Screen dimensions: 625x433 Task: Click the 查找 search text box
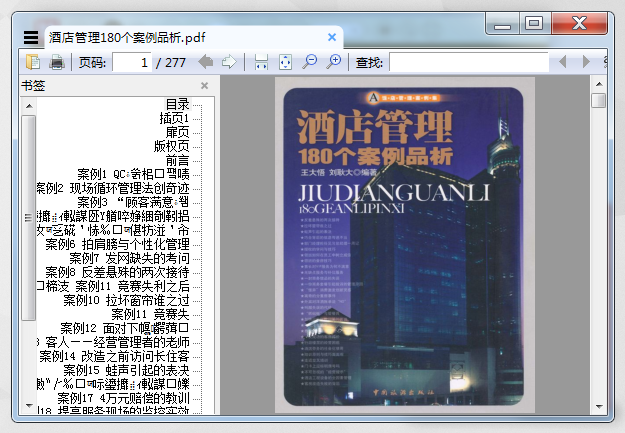468,63
